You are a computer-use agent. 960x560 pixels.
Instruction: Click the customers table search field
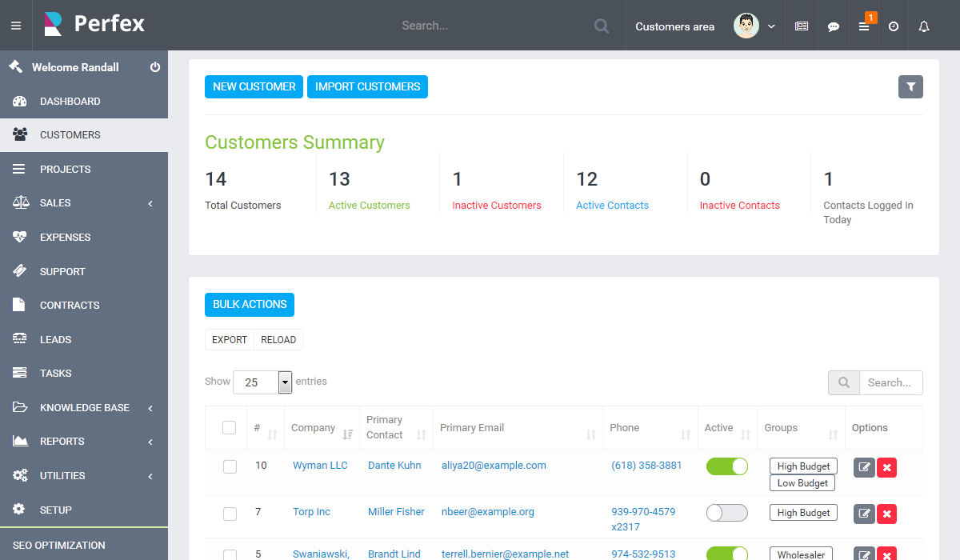[890, 383]
